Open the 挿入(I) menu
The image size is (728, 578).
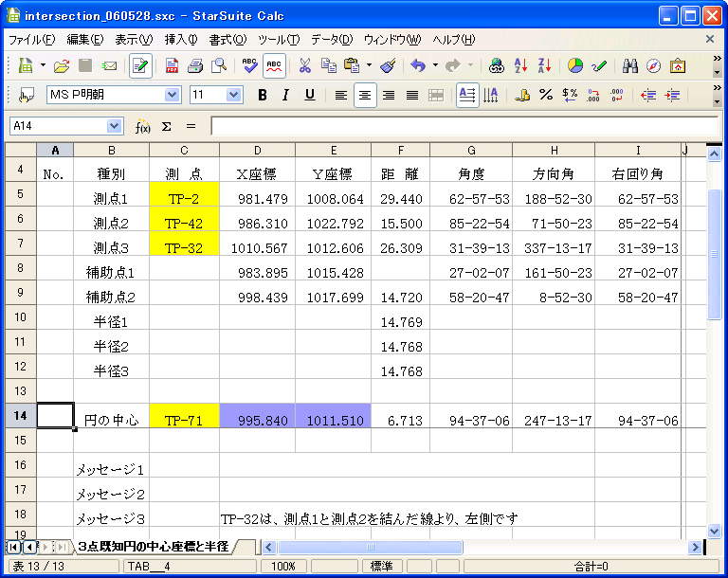click(181, 40)
